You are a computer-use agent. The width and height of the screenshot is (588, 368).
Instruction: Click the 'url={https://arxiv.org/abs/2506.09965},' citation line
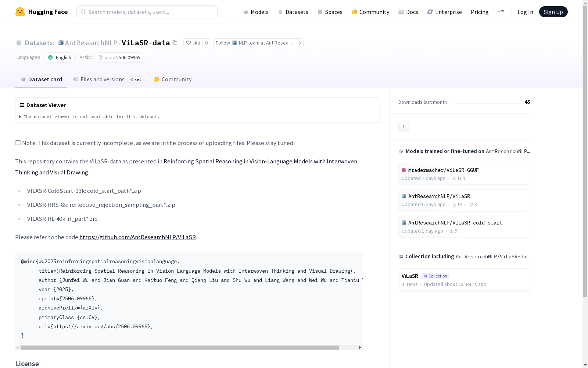point(96,326)
